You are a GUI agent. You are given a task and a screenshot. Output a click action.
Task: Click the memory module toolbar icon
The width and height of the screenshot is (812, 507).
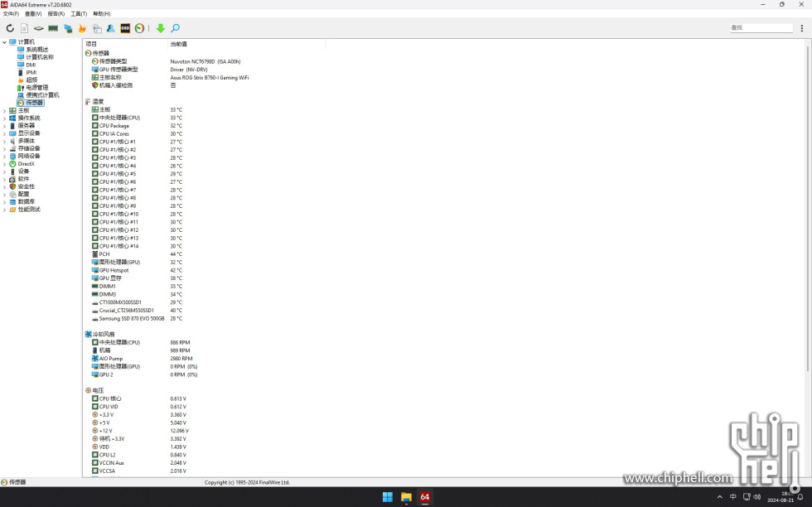click(53, 28)
